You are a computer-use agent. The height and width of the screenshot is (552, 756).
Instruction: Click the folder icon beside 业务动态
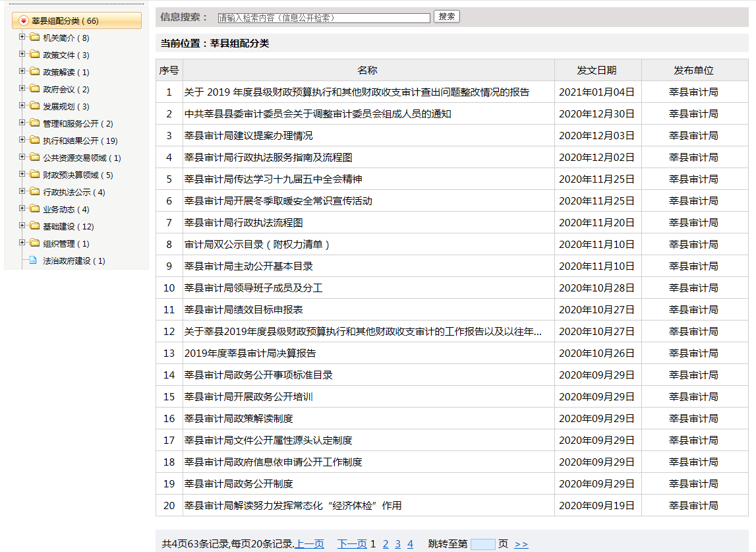click(x=35, y=208)
